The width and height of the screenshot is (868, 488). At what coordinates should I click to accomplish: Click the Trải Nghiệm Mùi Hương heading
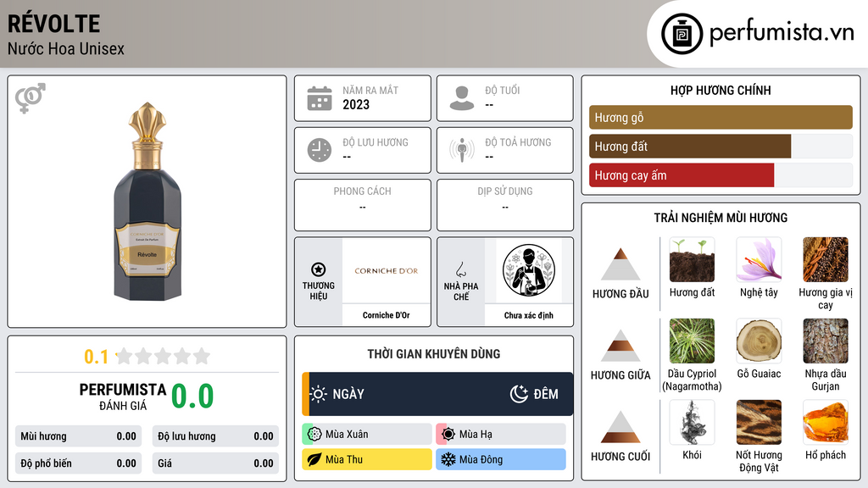click(x=721, y=218)
